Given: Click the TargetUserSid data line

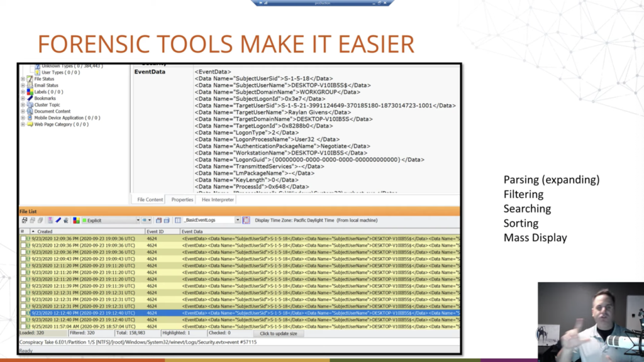Looking at the screenshot, I should tap(325, 106).
